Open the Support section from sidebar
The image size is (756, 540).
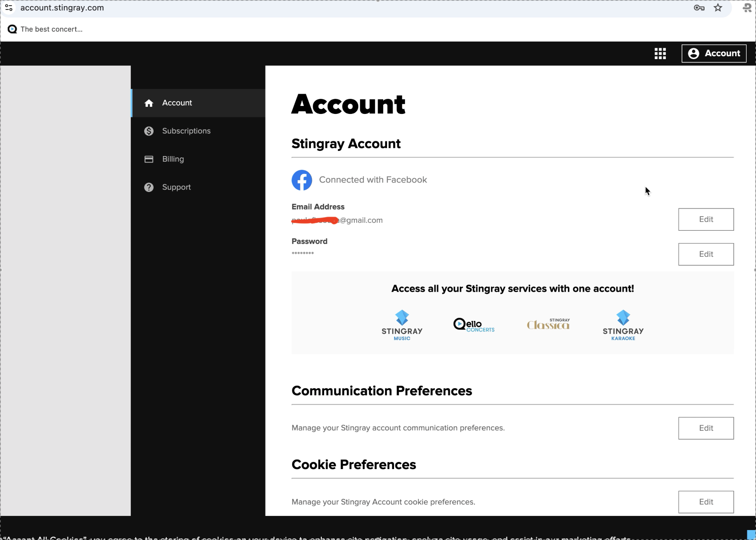[176, 187]
